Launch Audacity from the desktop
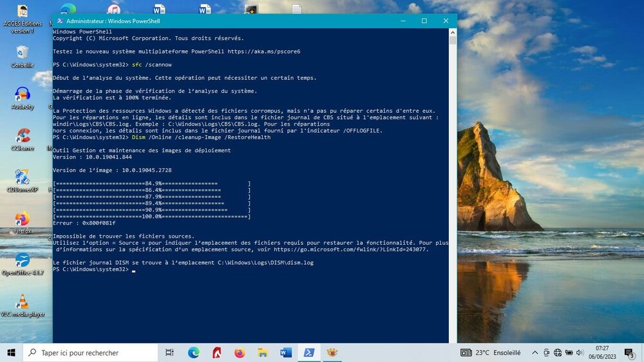This screenshot has width=644, height=362. coord(22,95)
